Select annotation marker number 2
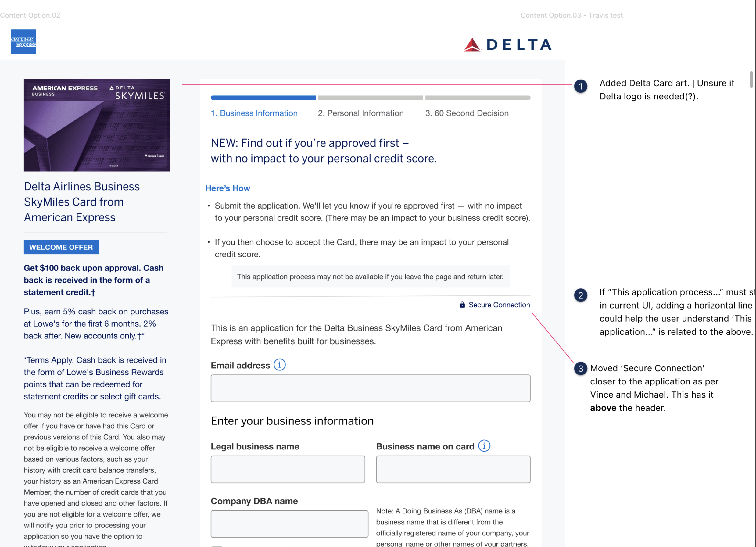Viewport: 756px width, 547px height. 580,295
